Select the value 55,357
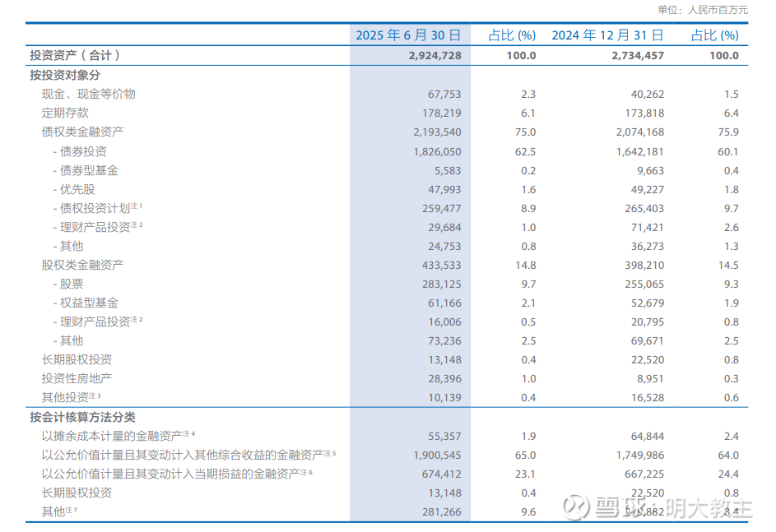The height and width of the screenshot is (532, 776). coord(444,437)
